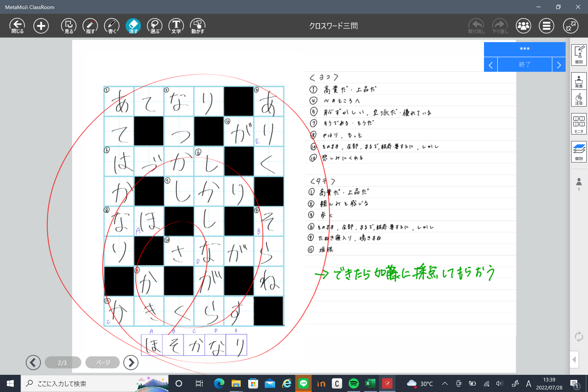The height and width of the screenshot is (392, 588).
Task: Open the hamburger menu
Action: click(x=546, y=26)
